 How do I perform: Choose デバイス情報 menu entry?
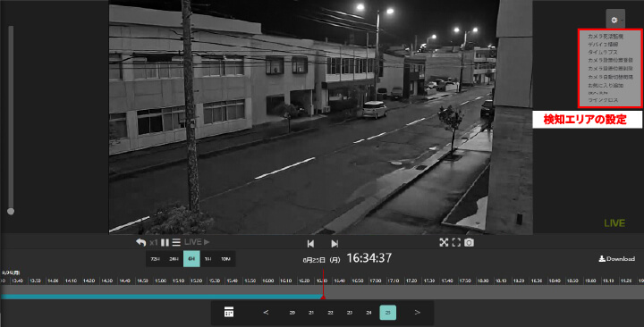[603, 45]
